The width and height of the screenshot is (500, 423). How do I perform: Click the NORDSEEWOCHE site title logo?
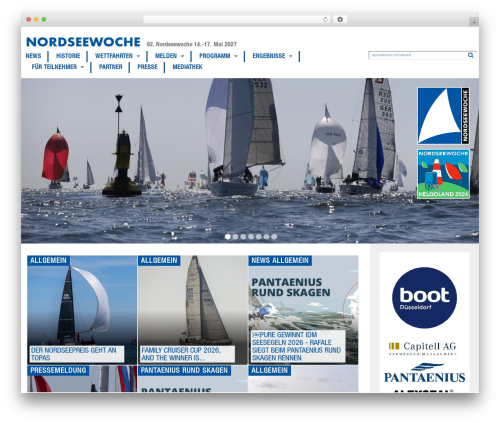(83, 42)
